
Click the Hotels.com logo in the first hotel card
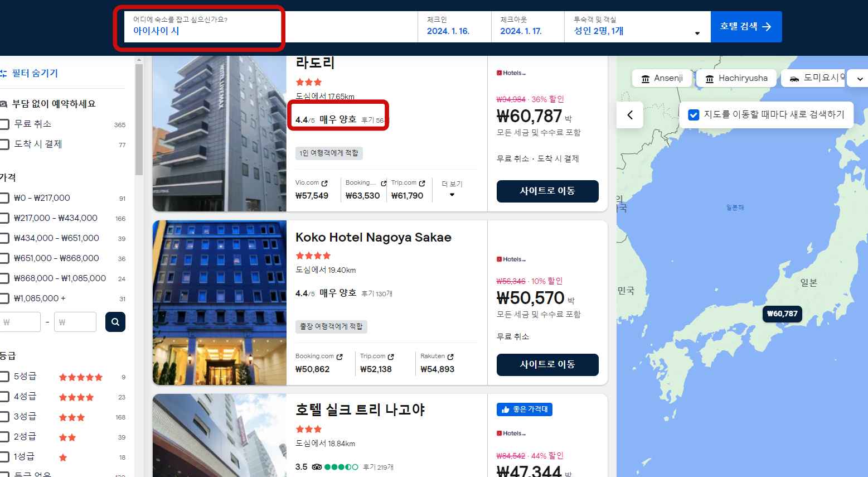click(x=513, y=73)
